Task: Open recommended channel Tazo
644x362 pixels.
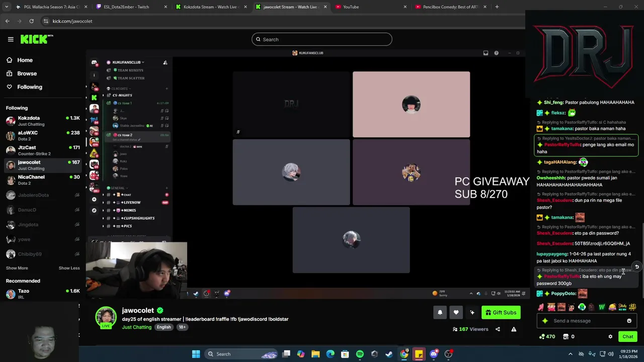Action: pos(43,294)
